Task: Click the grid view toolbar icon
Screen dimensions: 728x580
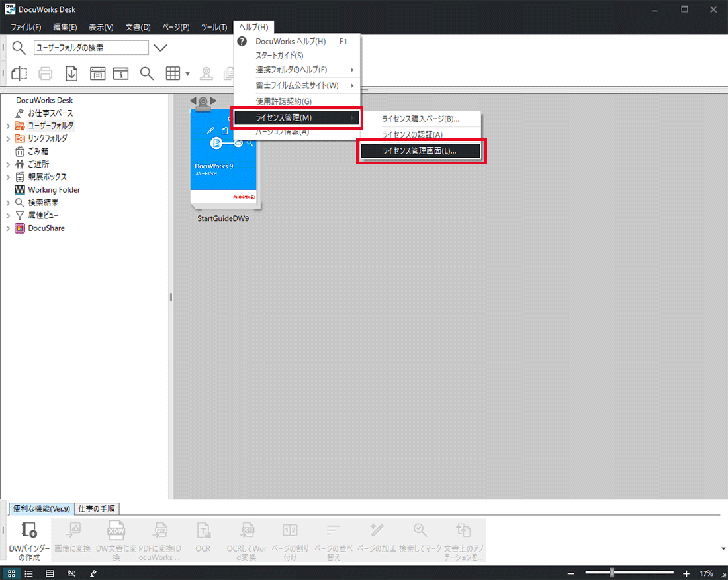Action: (x=173, y=73)
